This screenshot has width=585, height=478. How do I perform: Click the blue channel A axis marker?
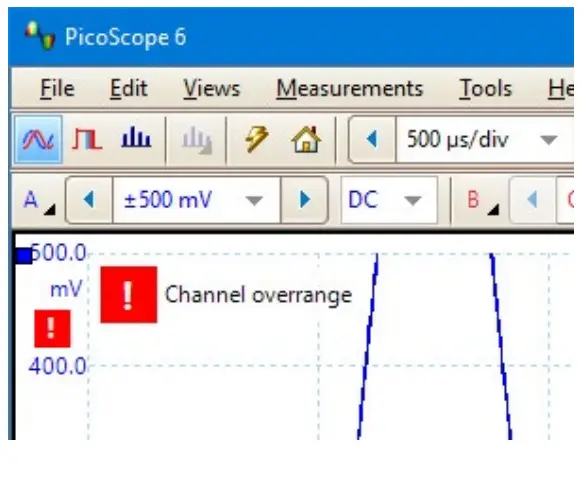point(24,256)
